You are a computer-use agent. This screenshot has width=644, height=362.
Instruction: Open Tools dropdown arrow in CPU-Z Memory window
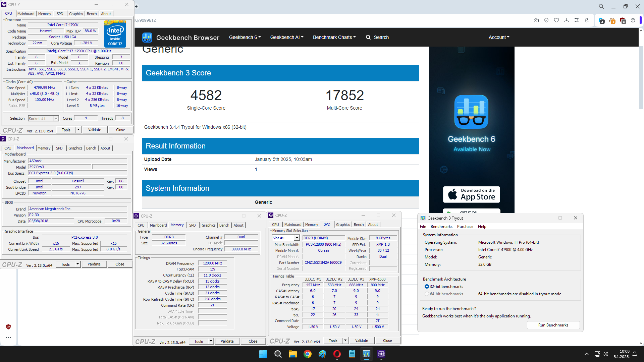tap(211, 341)
